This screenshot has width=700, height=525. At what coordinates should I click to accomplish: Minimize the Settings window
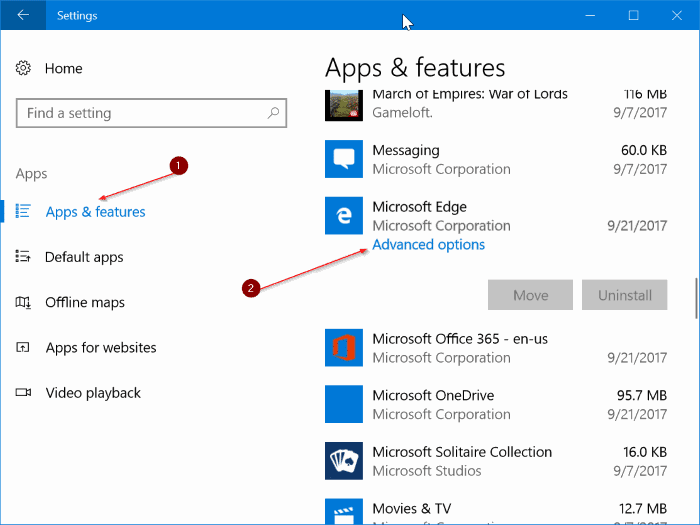click(x=590, y=15)
